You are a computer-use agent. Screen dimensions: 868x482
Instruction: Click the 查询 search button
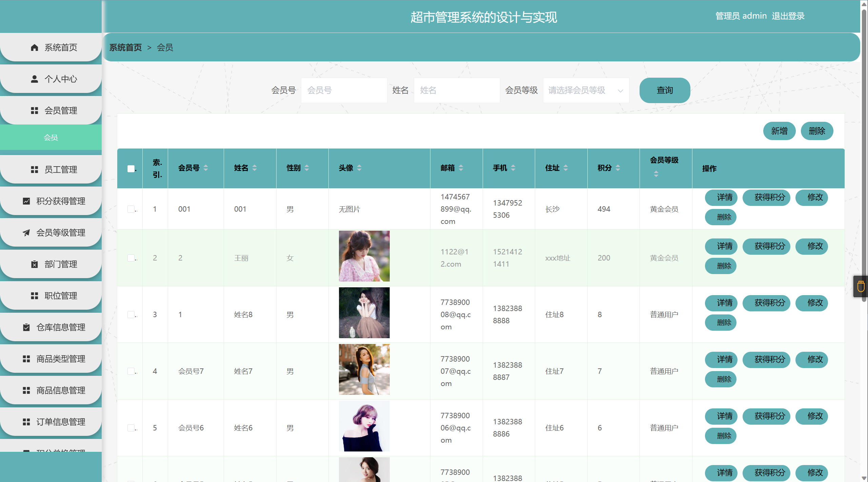tap(664, 90)
